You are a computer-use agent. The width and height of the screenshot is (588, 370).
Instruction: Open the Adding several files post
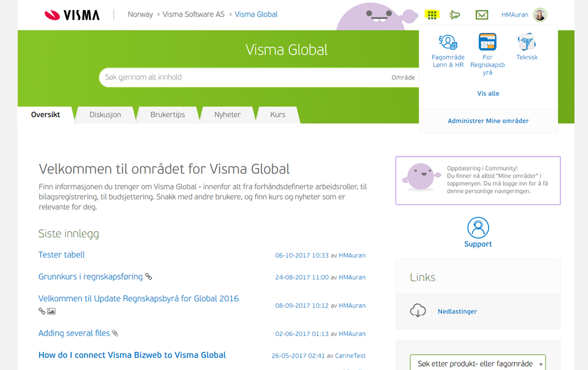pyautogui.click(x=74, y=333)
